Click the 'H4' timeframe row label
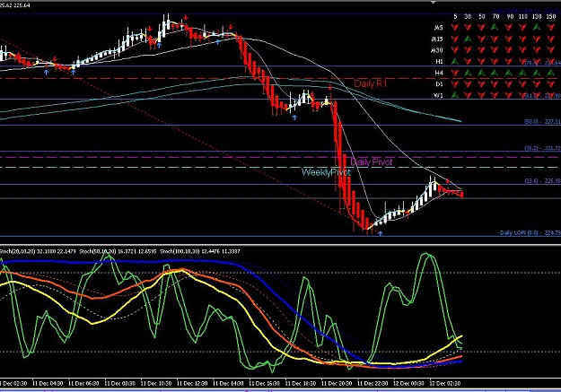Image resolution: width=561 pixels, height=392 pixels. tap(439, 73)
